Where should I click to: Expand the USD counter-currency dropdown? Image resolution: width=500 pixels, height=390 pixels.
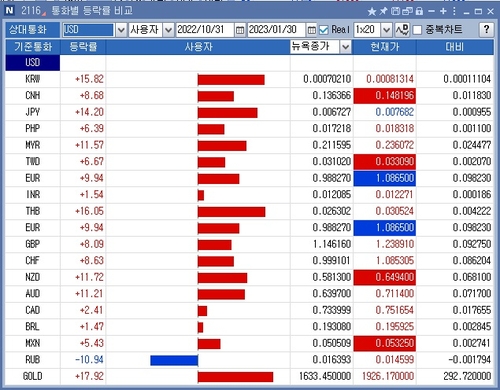coord(121,30)
